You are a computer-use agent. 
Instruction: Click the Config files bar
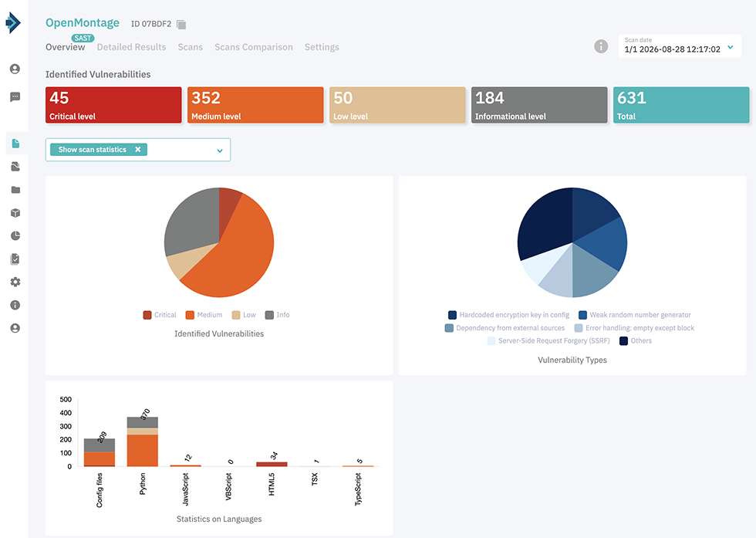[100, 452]
